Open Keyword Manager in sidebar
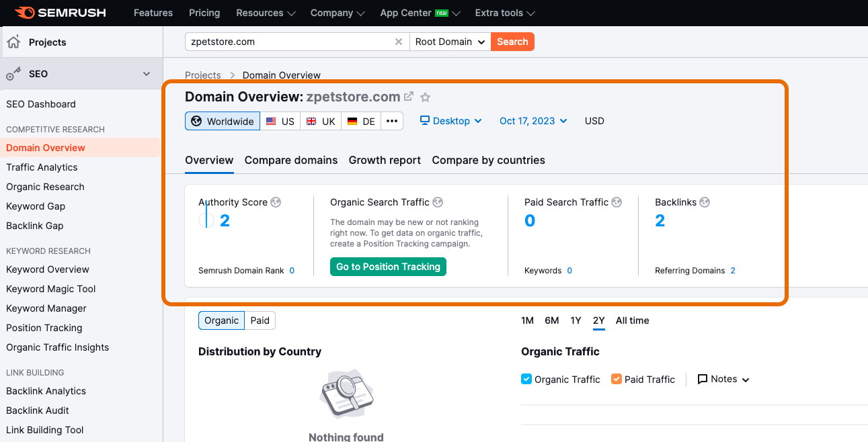The width and height of the screenshot is (868, 442). [46, 308]
